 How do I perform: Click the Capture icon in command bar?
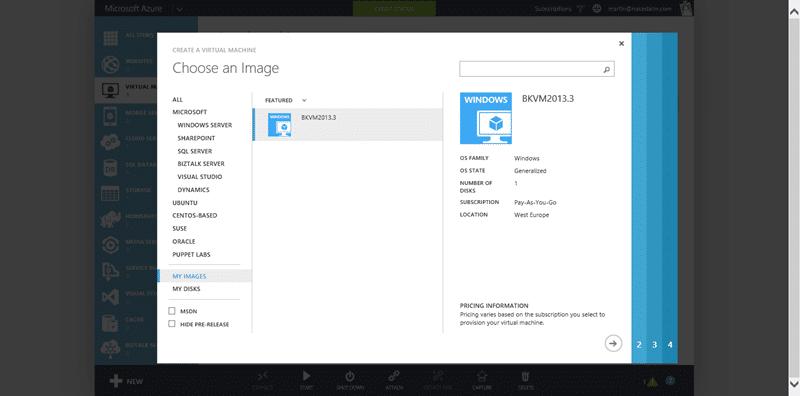[x=481, y=376]
